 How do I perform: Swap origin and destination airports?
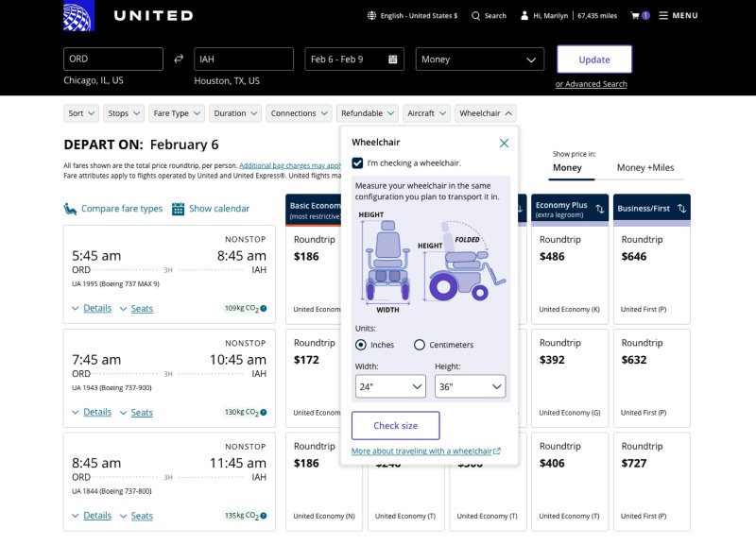[179, 60]
